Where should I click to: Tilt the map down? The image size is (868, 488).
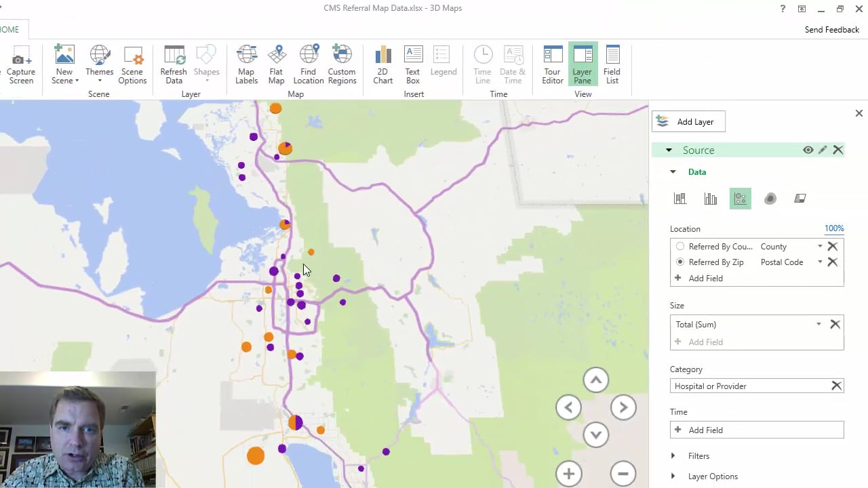(x=595, y=434)
